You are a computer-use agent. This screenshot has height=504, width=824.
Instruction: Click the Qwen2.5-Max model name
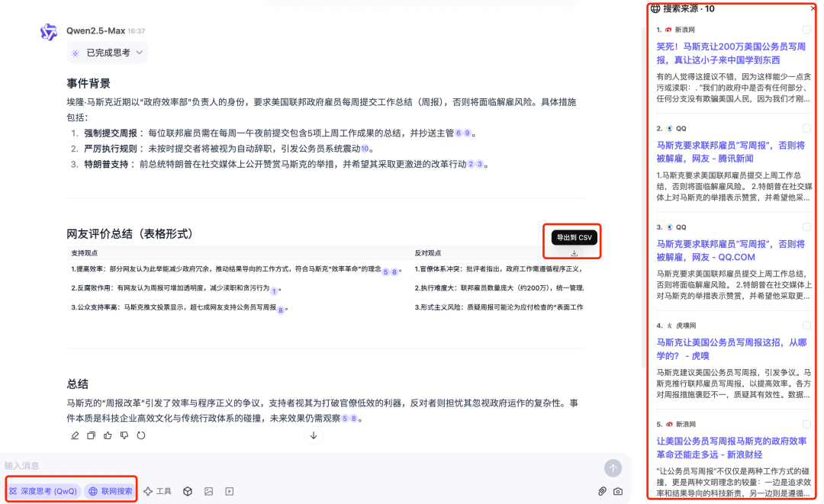point(95,31)
